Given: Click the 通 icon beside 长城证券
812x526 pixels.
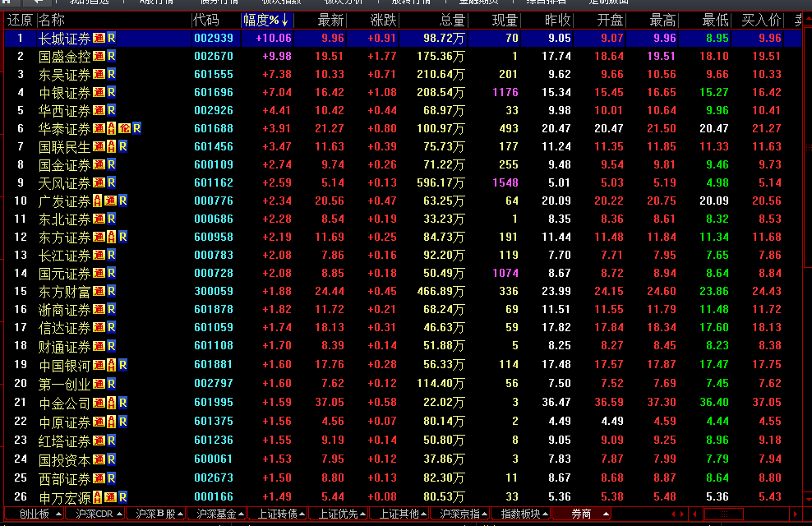Looking at the screenshot, I should click(99, 38).
